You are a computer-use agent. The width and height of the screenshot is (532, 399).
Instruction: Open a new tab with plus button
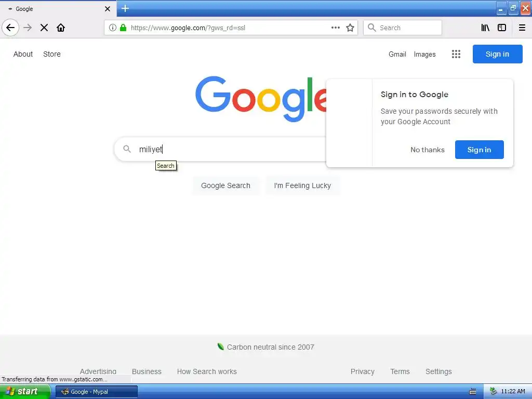click(125, 8)
